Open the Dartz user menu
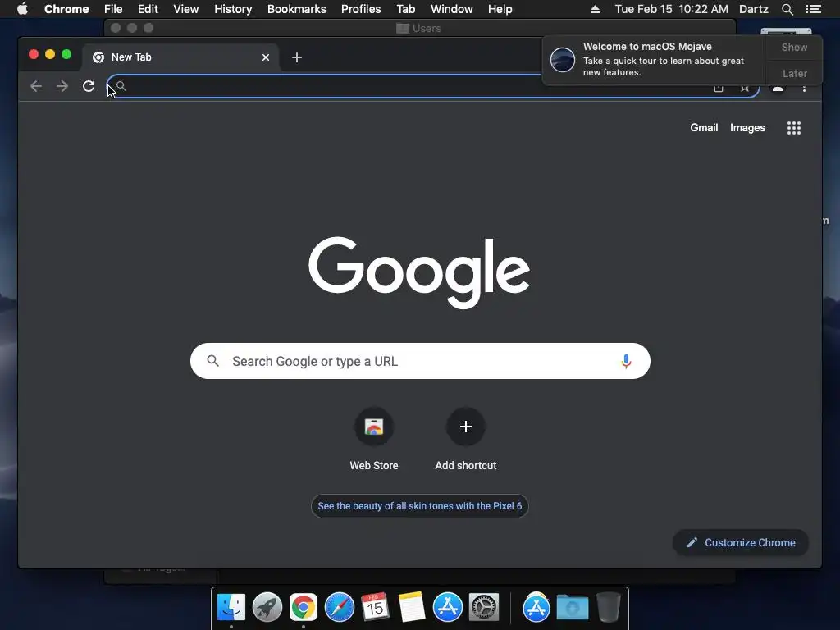Viewport: 840px width, 630px height. pyautogui.click(x=753, y=9)
